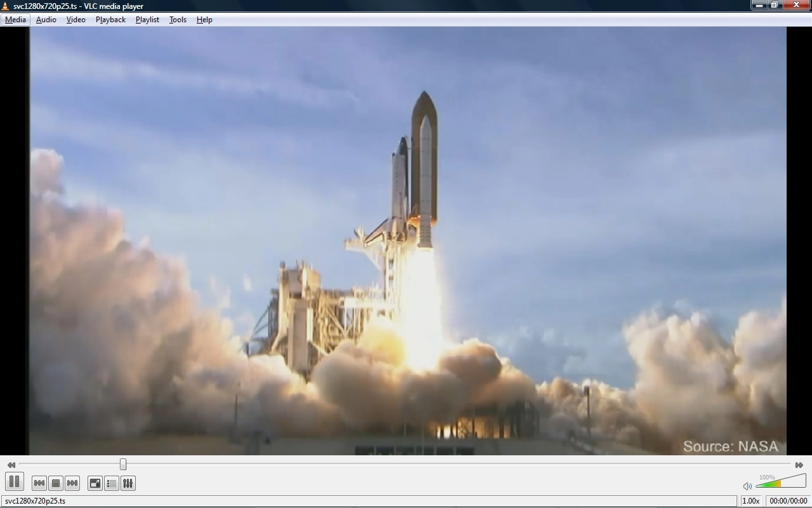Click the seek bar position handle
The width and height of the screenshot is (812, 508).
(x=123, y=464)
